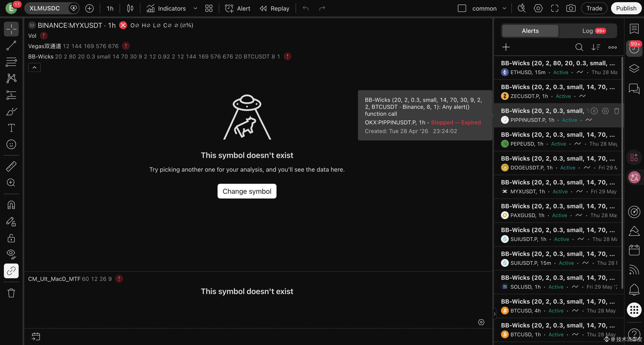Enter fullscreen mode
Viewport: 644px width, 345px height.
click(555, 8)
